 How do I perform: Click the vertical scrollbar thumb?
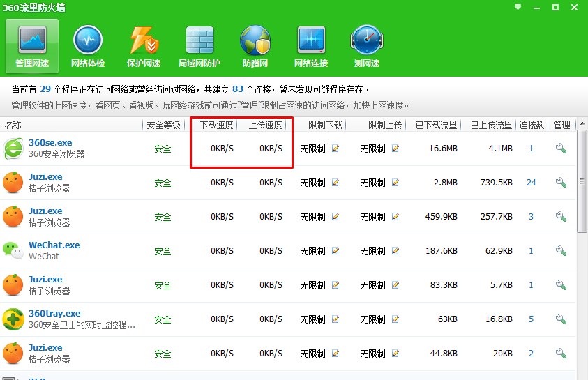pyautogui.click(x=582, y=181)
